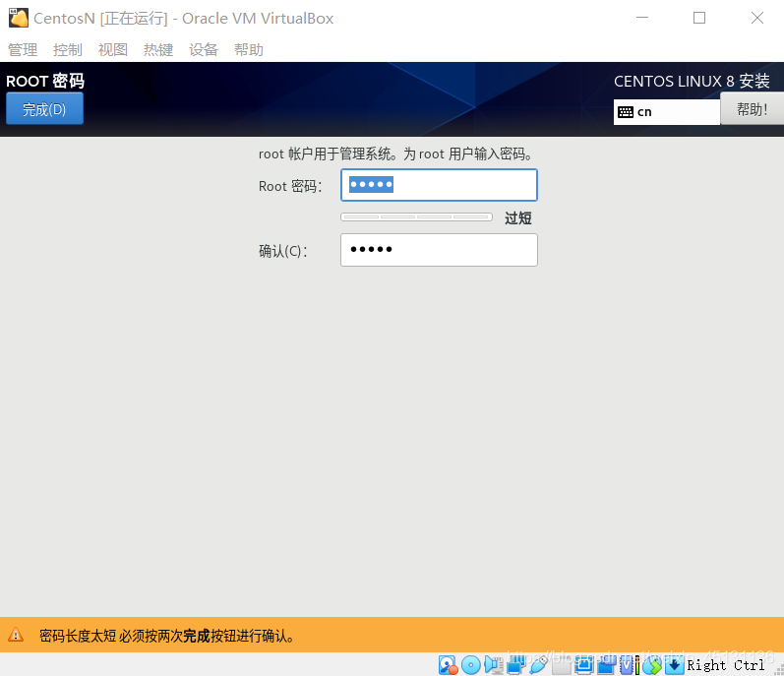This screenshot has height=676, width=784.
Task: Click the shared folders status icon
Action: coord(561,665)
